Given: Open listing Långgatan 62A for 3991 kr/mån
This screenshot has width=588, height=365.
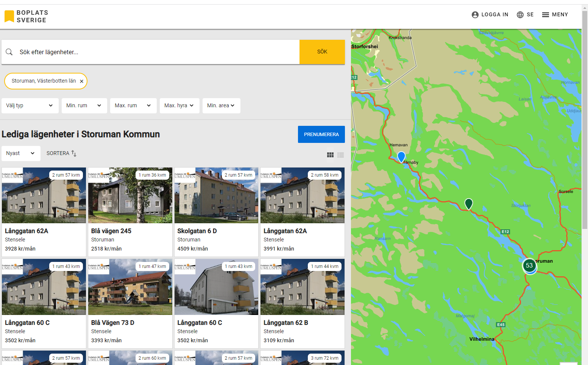Looking at the screenshot, I should coord(303,212).
